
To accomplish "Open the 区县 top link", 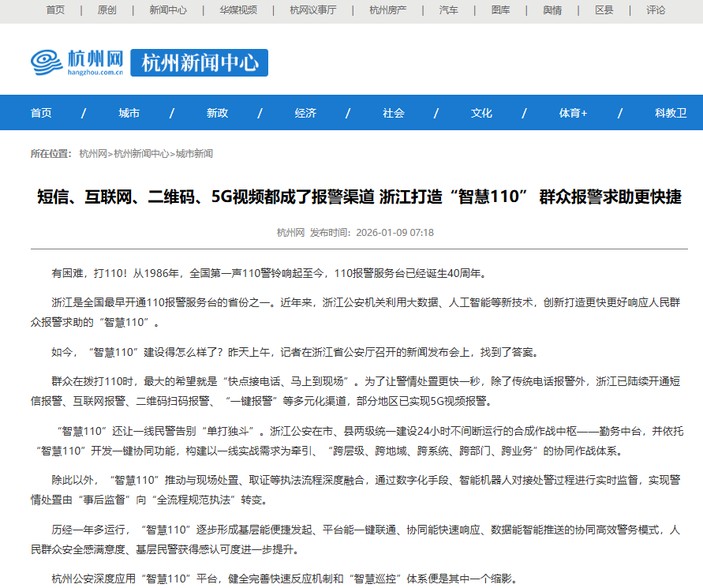I will pos(604,10).
